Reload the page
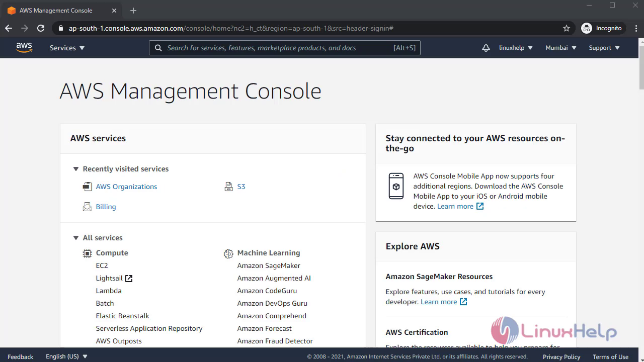This screenshot has height=362, width=644. (41, 28)
